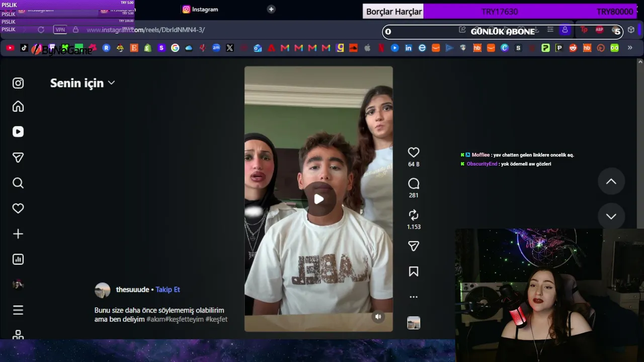Open the SoundCloud bookmark
The image size is (644, 362).
pos(353,48)
